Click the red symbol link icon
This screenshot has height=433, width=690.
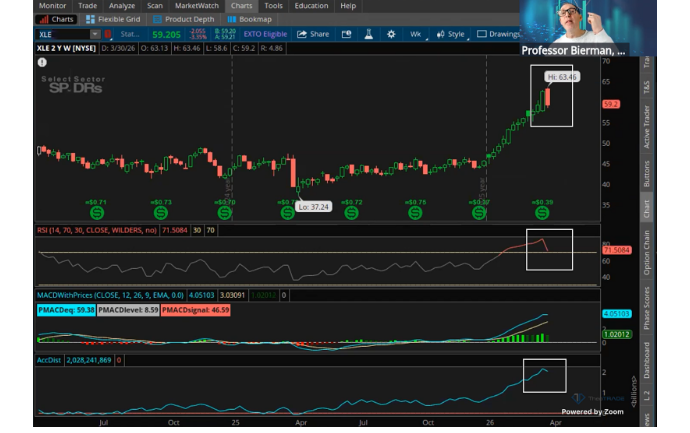click(108, 34)
